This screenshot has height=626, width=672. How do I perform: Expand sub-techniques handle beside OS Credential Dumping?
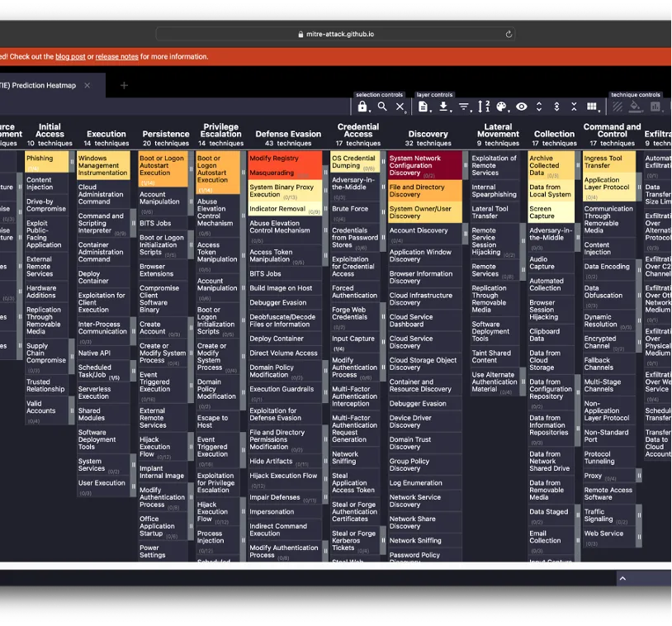pos(384,162)
